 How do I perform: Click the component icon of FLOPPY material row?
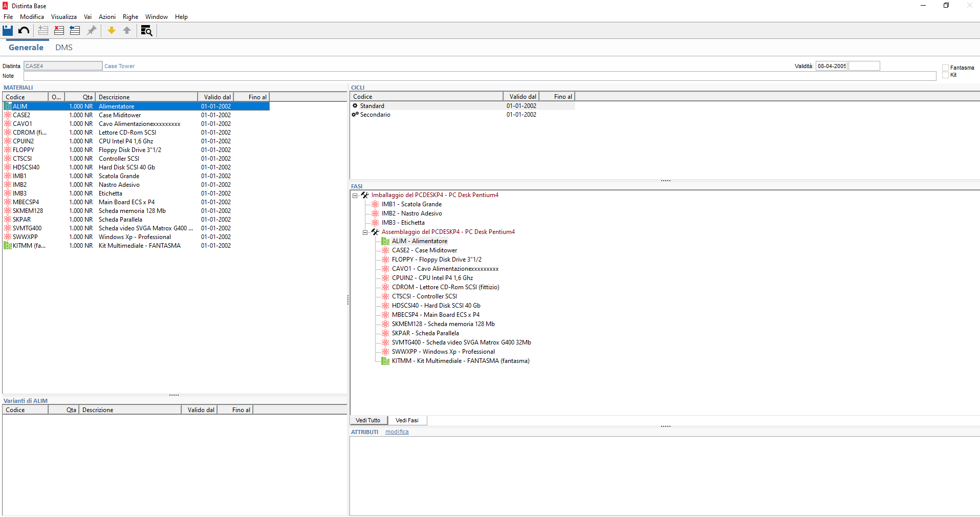(x=8, y=150)
